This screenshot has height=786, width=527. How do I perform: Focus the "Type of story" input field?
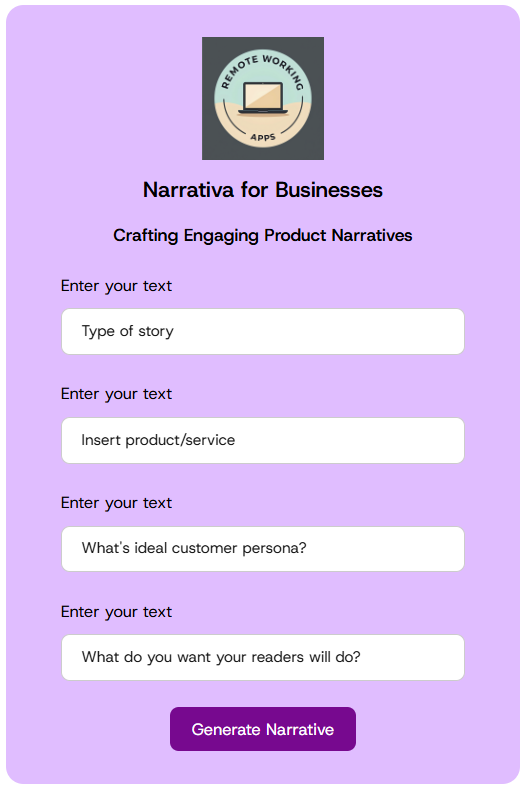point(263,331)
